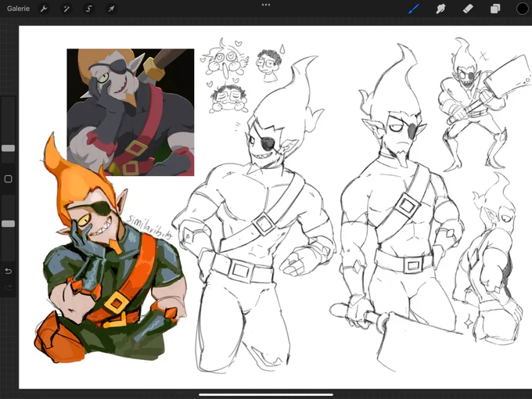The height and width of the screenshot is (399, 532).
Task: Open the Adjustments magic wand menu
Action: point(66,9)
